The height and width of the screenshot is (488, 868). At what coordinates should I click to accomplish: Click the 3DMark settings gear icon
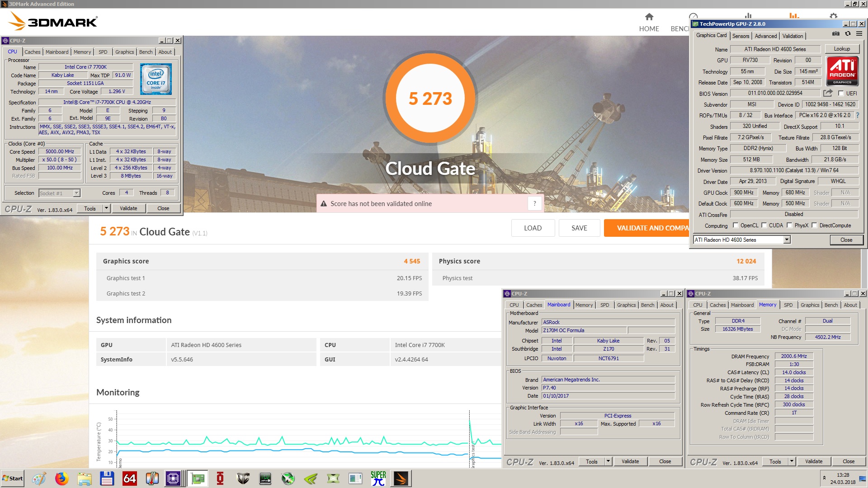click(x=833, y=16)
